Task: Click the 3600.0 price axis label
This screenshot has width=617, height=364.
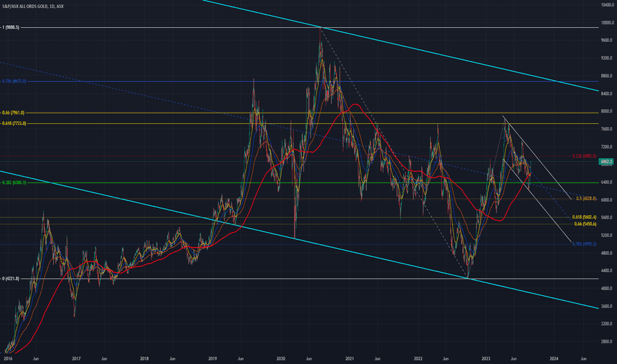Action: tap(606, 306)
